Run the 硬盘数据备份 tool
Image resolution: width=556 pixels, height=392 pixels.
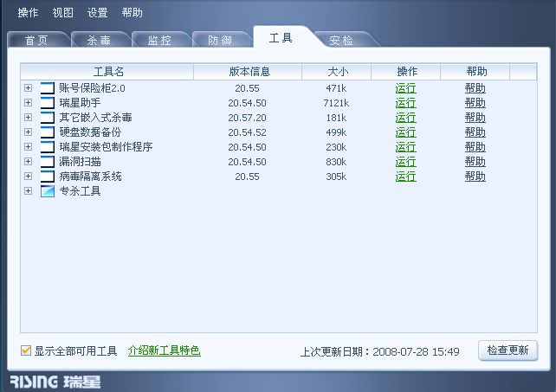(x=405, y=132)
